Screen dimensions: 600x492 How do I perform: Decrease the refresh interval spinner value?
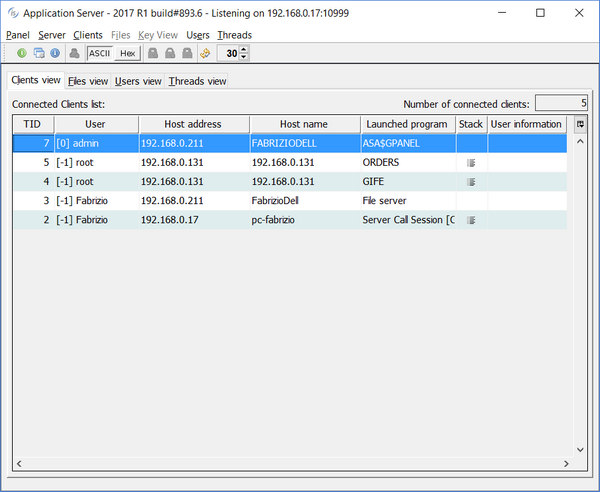pyautogui.click(x=244, y=57)
